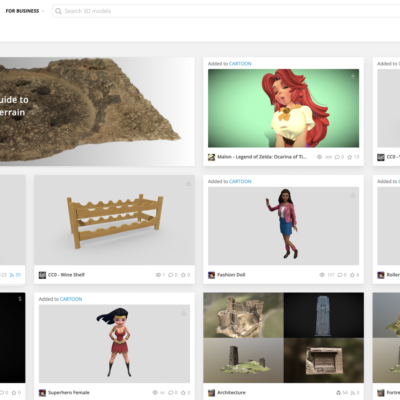
Task: Open the Fashion Doll model thumbnail
Action: 283,226
